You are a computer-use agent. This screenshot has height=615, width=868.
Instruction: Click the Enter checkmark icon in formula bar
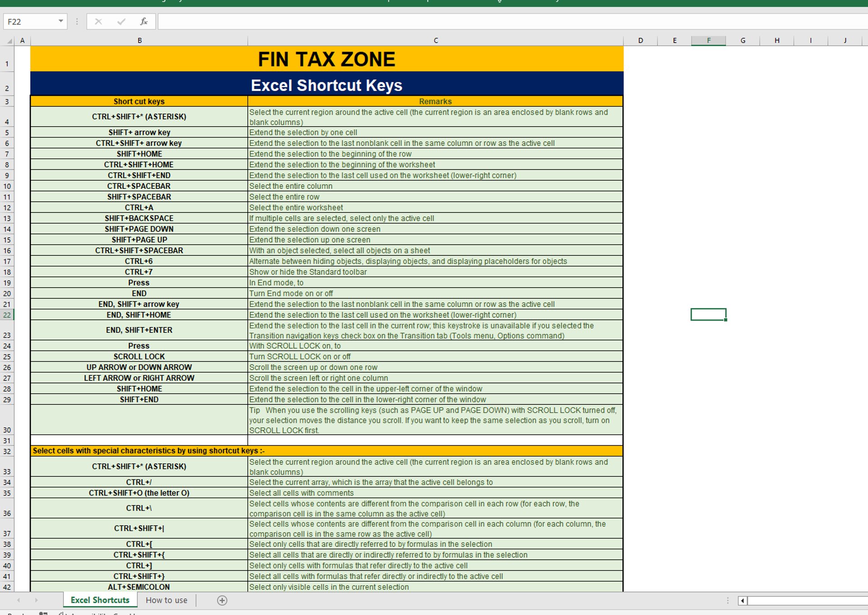coord(121,21)
